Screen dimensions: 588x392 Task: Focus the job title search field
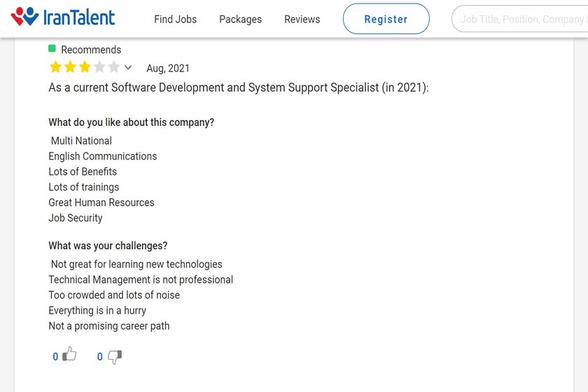(x=521, y=19)
